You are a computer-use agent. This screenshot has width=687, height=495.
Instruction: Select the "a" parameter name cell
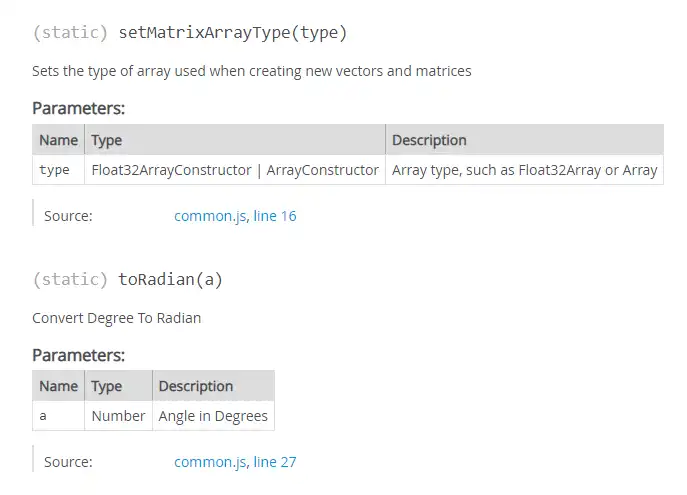click(44, 416)
